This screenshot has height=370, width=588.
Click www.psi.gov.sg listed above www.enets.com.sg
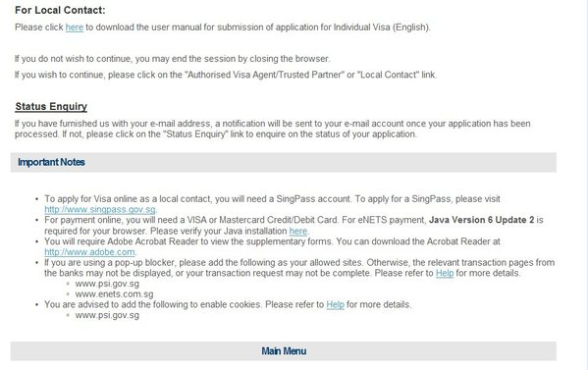coord(107,284)
